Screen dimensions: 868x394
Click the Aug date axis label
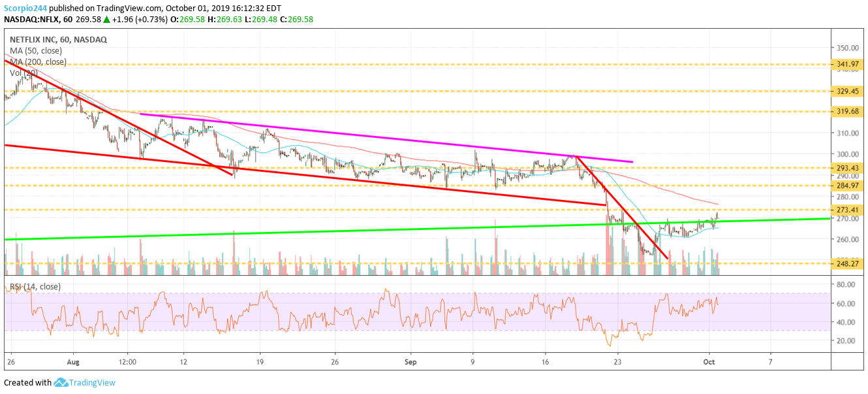(x=72, y=361)
